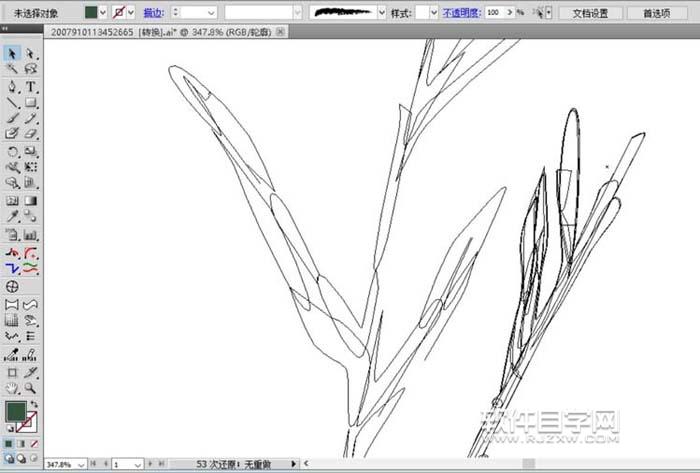
Task: Select the Rotate tool
Action: coord(12,152)
